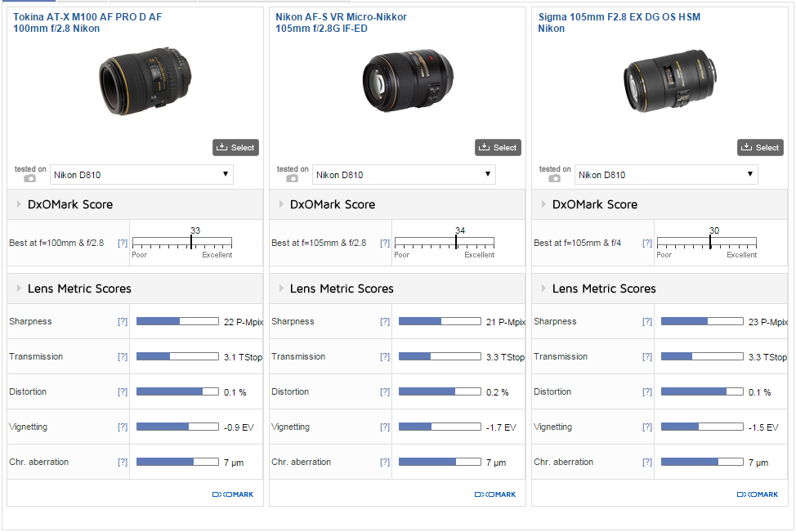The width and height of the screenshot is (796, 532).
Task: Open help for Sigma Chr. aberration metric
Action: (x=647, y=462)
